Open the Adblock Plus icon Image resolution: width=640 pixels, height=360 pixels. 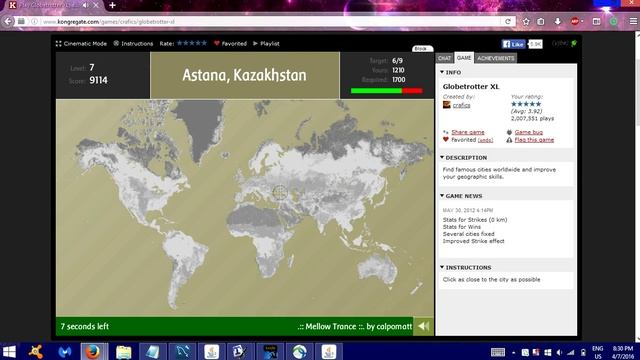[x=575, y=21]
